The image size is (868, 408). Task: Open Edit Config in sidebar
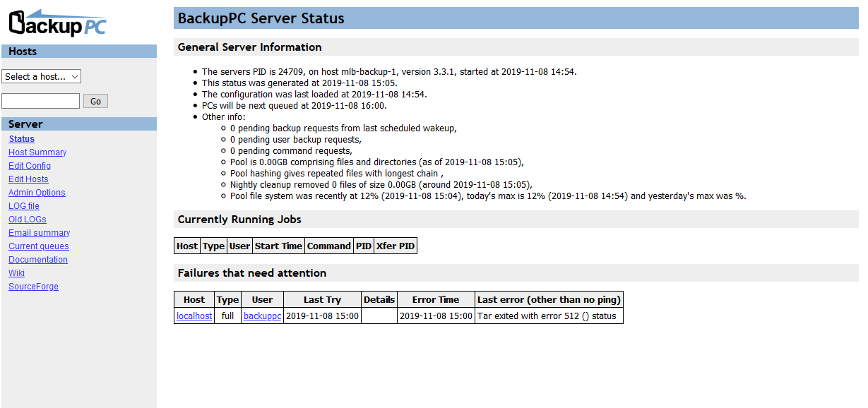click(x=30, y=166)
